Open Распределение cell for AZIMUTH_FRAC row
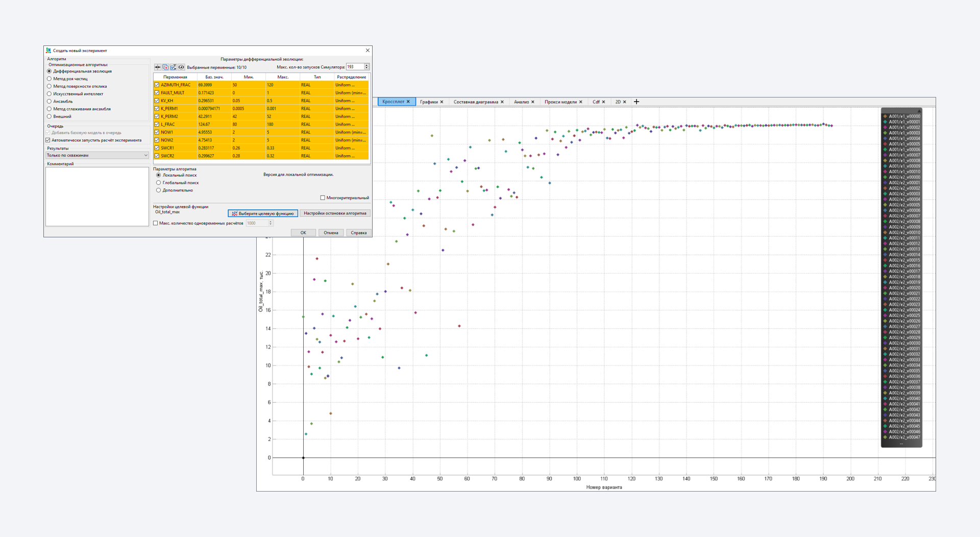980x537 pixels. tap(351, 85)
